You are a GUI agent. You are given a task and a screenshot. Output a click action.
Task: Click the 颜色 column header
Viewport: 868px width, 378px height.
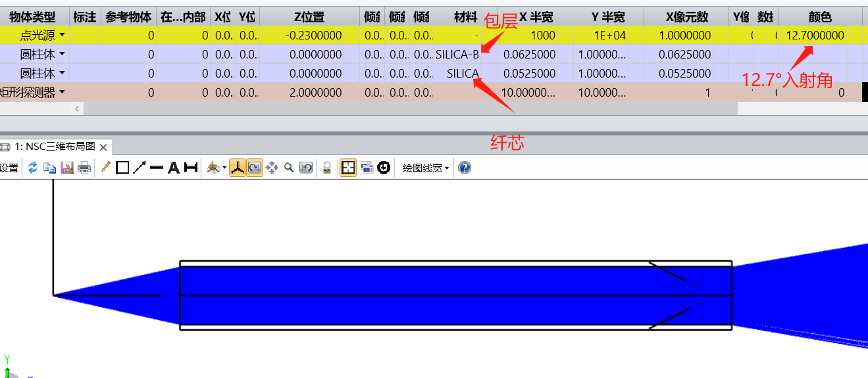[x=819, y=17]
